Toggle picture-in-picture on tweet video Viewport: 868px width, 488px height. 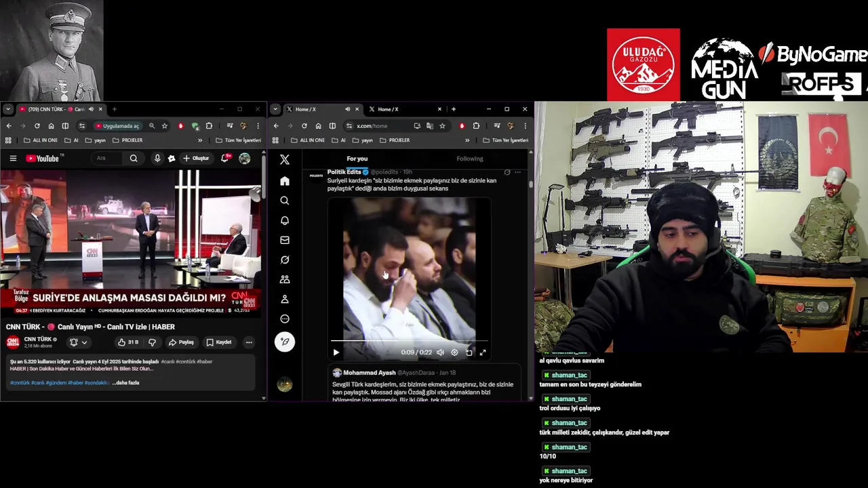[469, 352]
